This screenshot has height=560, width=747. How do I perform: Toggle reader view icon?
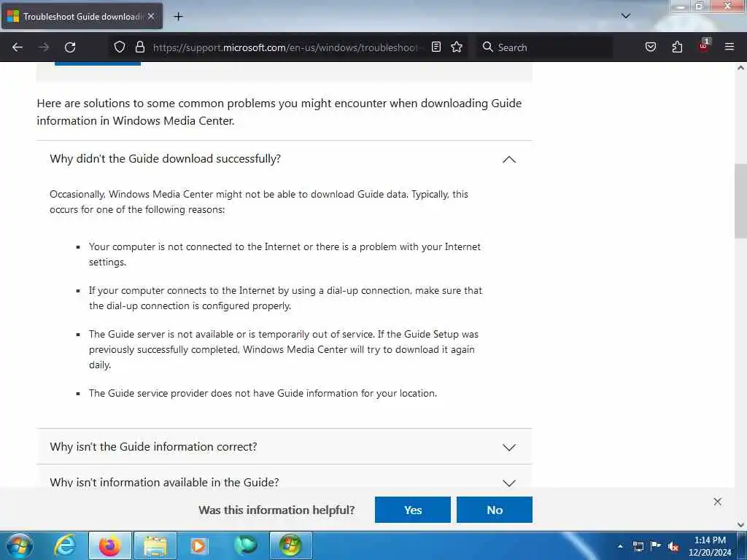(436, 47)
